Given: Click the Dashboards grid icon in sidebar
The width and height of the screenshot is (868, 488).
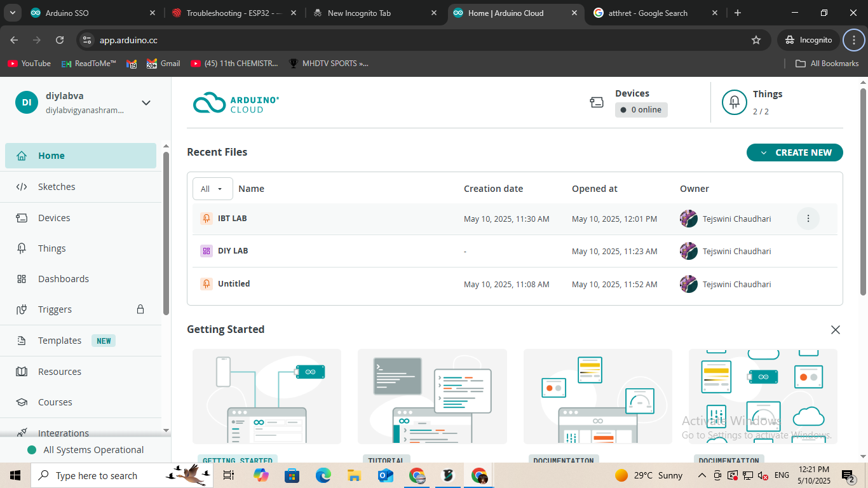Looking at the screenshot, I should click(x=22, y=279).
